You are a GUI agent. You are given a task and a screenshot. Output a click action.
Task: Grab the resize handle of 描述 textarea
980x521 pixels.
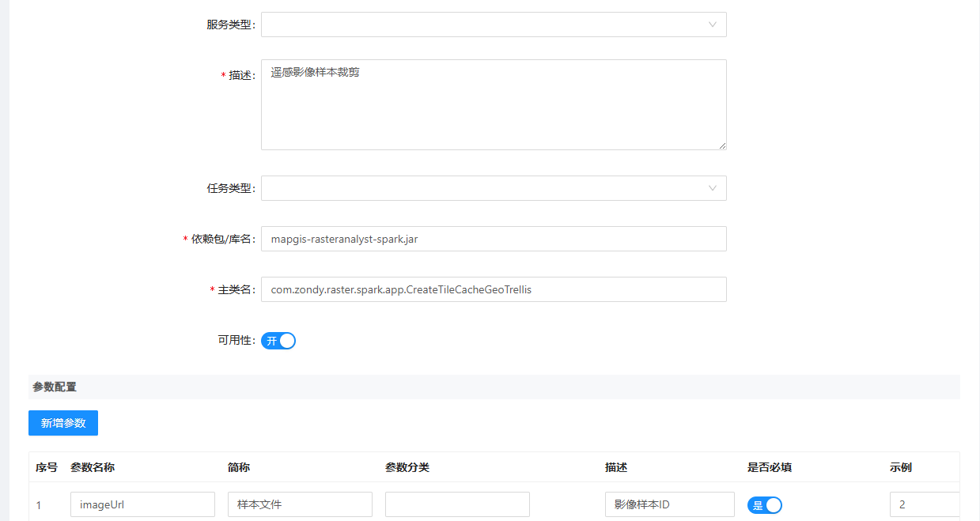click(x=722, y=145)
